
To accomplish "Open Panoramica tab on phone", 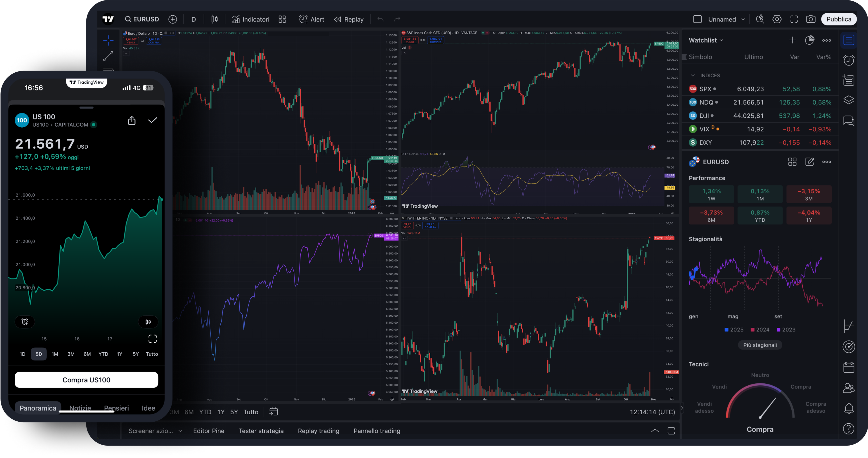I will (x=38, y=408).
